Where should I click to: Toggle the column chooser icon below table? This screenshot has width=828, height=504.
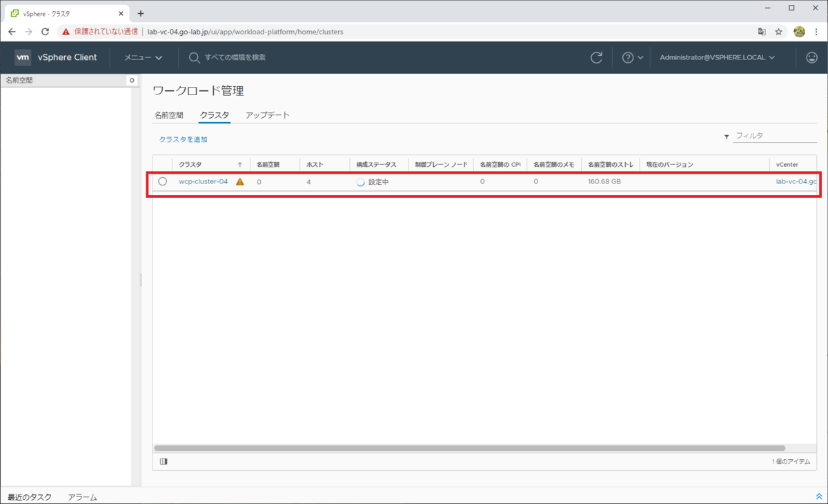pos(164,462)
